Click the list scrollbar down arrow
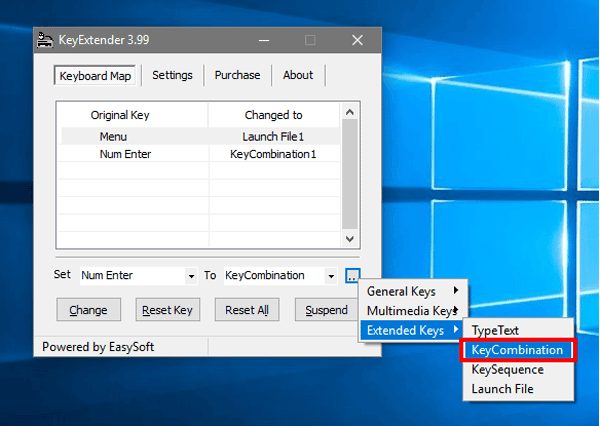The height and width of the screenshot is (426, 600). click(349, 239)
